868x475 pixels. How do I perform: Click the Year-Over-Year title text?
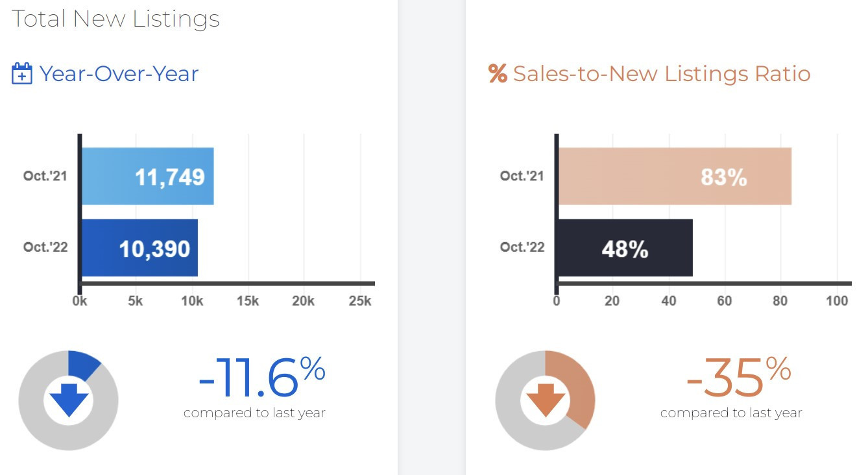click(x=119, y=73)
